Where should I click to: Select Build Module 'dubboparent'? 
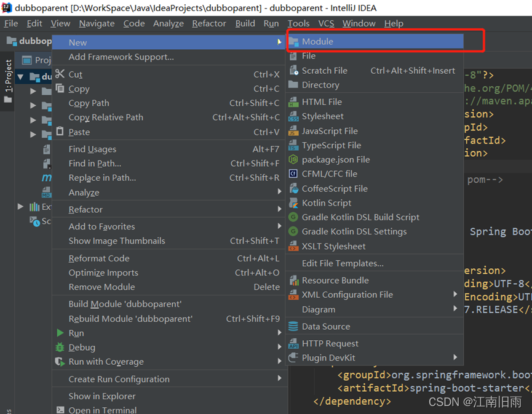click(x=169, y=304)
